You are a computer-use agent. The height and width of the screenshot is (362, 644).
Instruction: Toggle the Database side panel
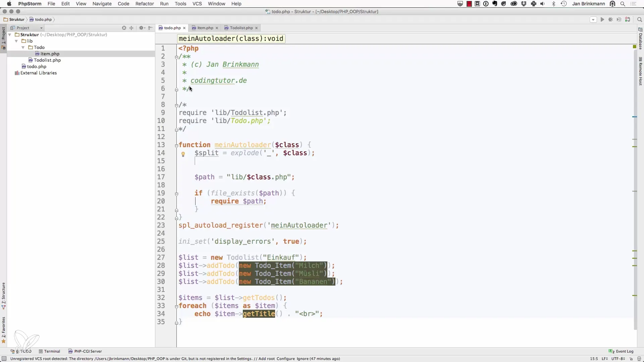point(640,39)
